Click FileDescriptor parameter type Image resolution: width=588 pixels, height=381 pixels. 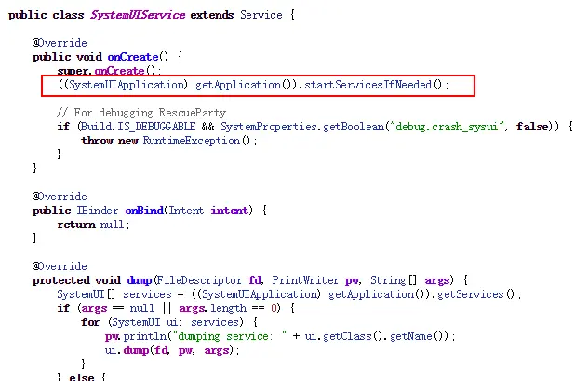[x=199, y=280]
